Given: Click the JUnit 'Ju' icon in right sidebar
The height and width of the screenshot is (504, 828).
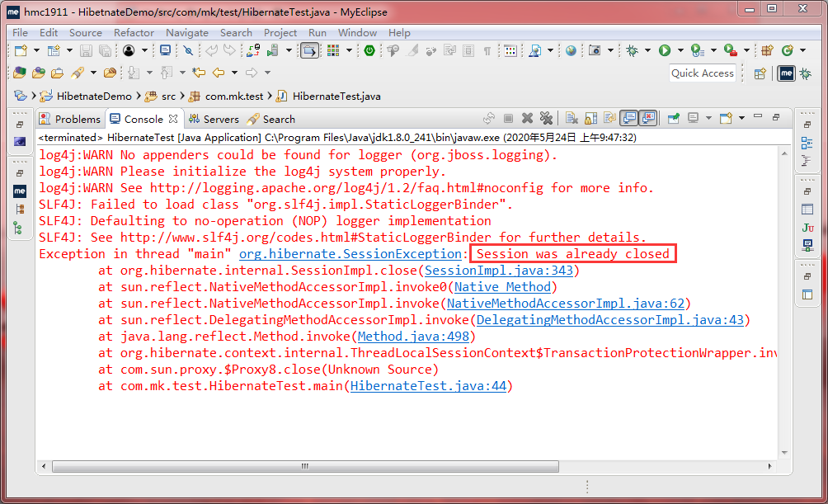Looking at the screenshot, I should [807, 228].
